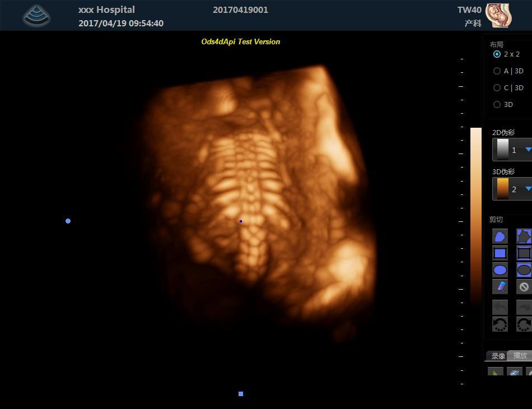Click the square blue handle at bottom
The width and height of the screenshot is (532, 409).
pos(241,394)
